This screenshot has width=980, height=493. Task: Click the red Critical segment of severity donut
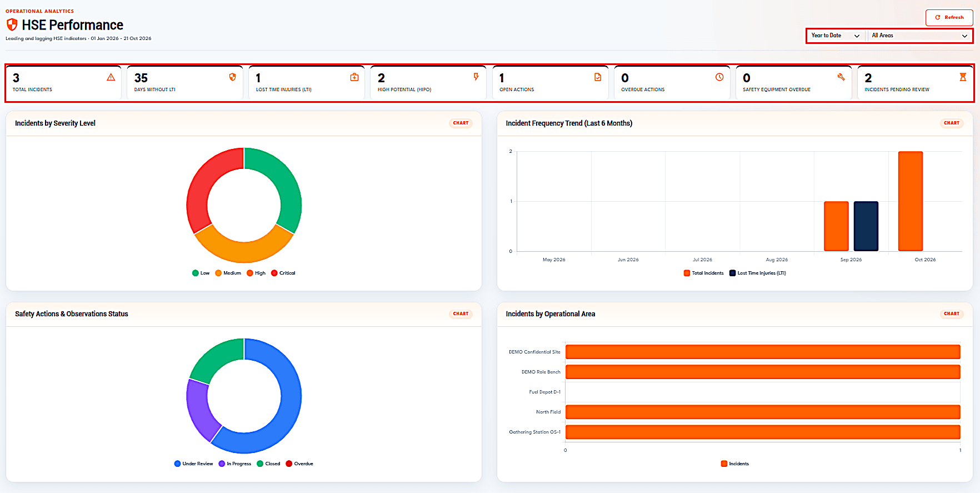(x=203, y=181)
